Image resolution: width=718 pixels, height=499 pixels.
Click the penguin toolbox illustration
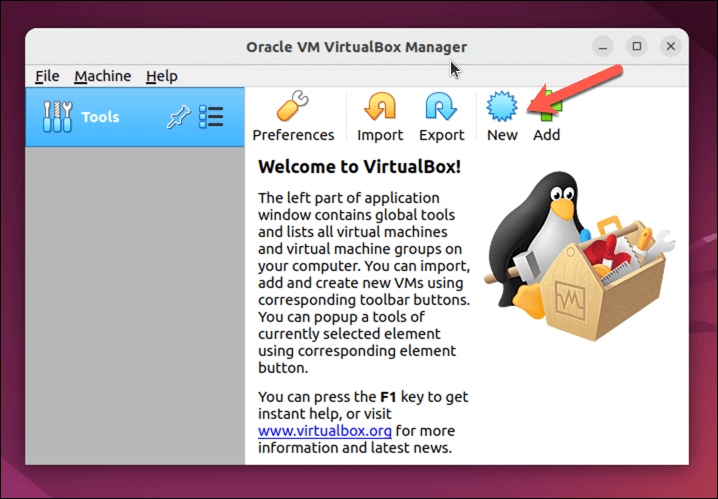coord(579,256)
